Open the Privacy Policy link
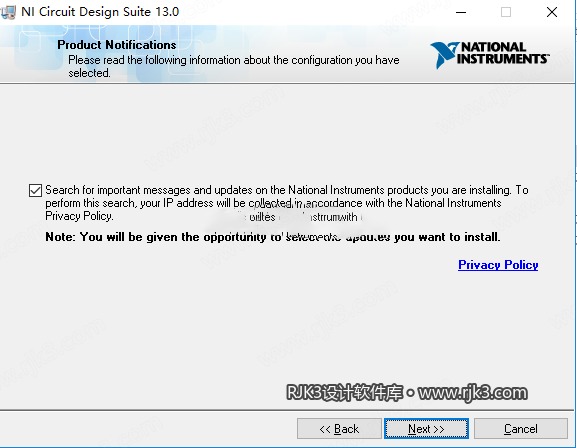The height and width of the screenshot is (448, 577). pos(498,265)
